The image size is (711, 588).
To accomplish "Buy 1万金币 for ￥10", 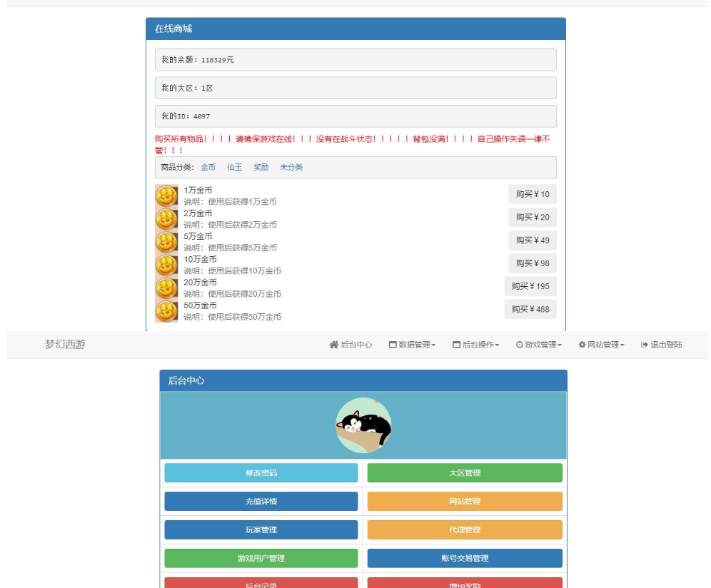I will [532, 194].
